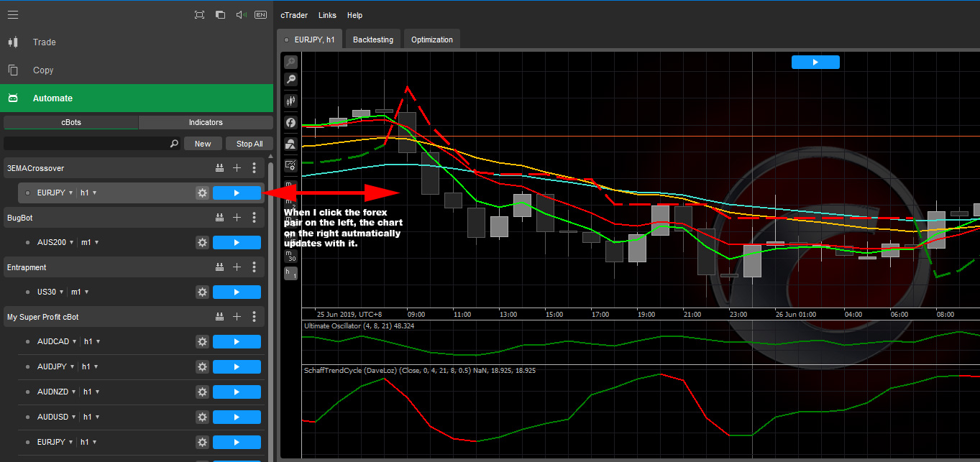980x462 pixels.
Task: Open gear settings for AUDJPY instance
Action: [202, 366]
